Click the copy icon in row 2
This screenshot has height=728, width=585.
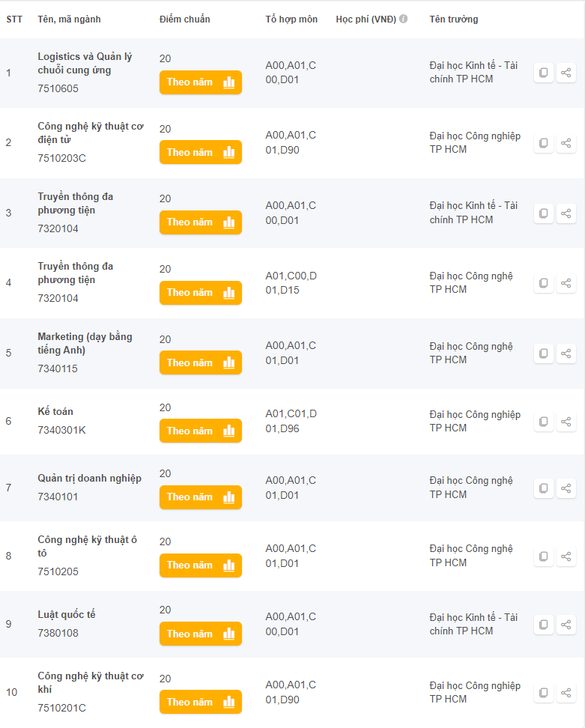[x=544, y=143]
